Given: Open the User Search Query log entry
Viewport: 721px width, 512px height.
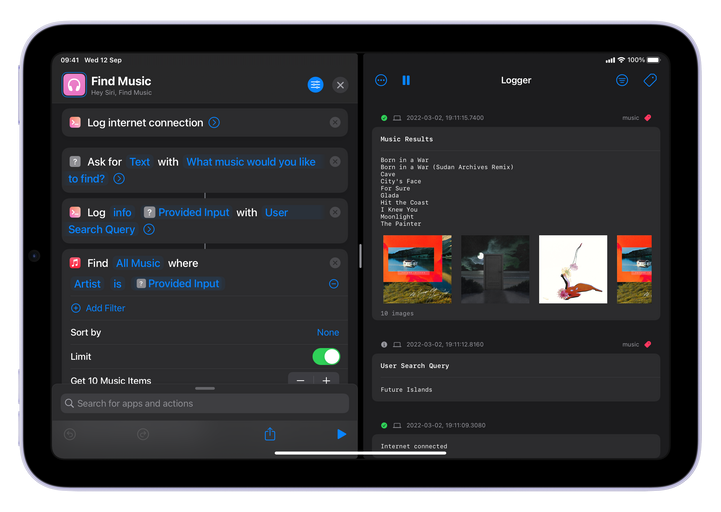Looking at the screenshot, I should (x=516, y=378).
